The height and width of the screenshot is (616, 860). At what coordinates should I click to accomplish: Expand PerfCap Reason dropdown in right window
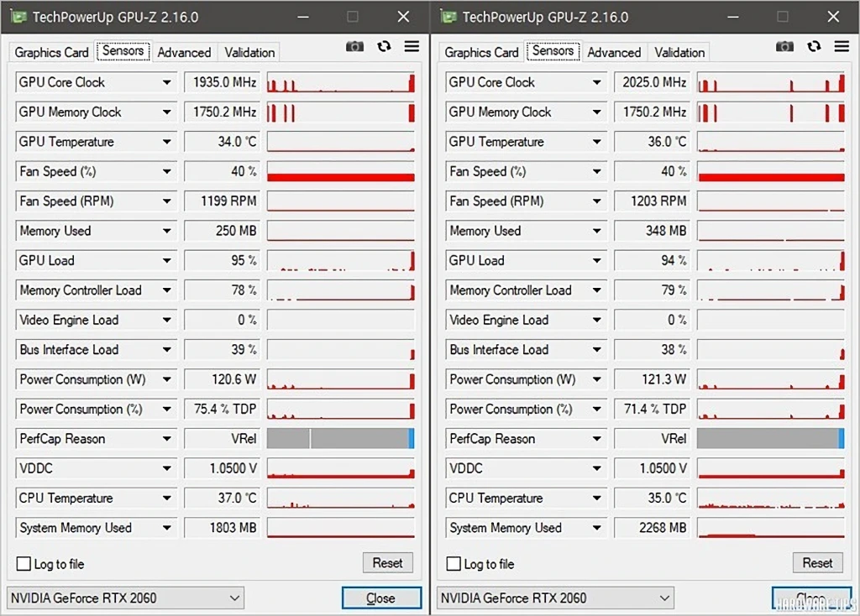(x=596, y=438)
